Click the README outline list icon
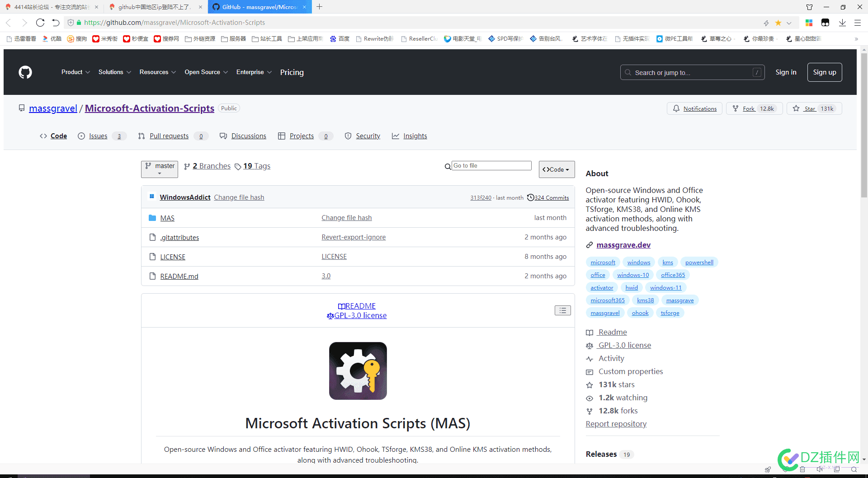Screen dimensions: 868x478 563,310
